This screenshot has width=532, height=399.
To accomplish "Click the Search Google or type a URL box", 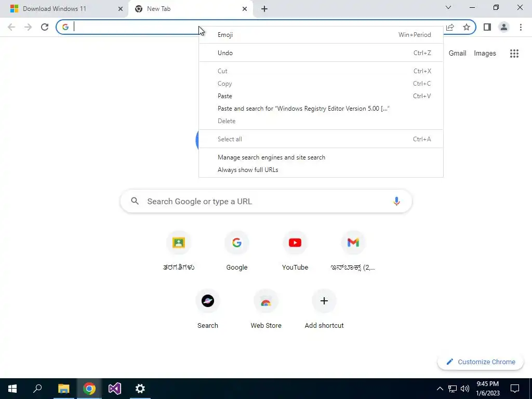I will 266,201.
